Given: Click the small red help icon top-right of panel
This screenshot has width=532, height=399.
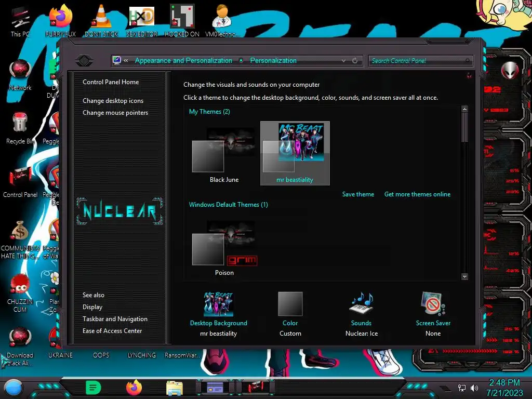Looking at the screenshot, I should [x=469, y=75].
